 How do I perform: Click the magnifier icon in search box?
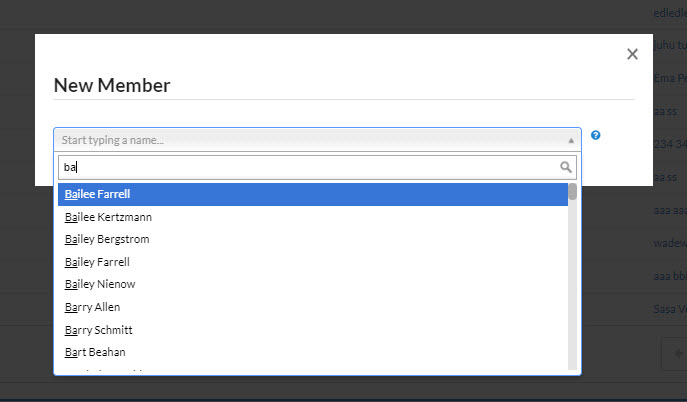[566, 167]
